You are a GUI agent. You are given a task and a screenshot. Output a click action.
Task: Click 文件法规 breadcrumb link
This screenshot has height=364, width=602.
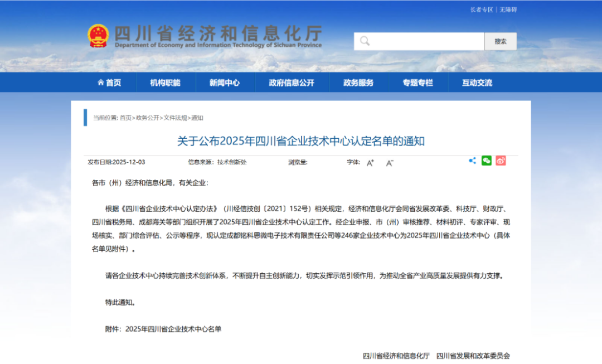coord(175,118)
